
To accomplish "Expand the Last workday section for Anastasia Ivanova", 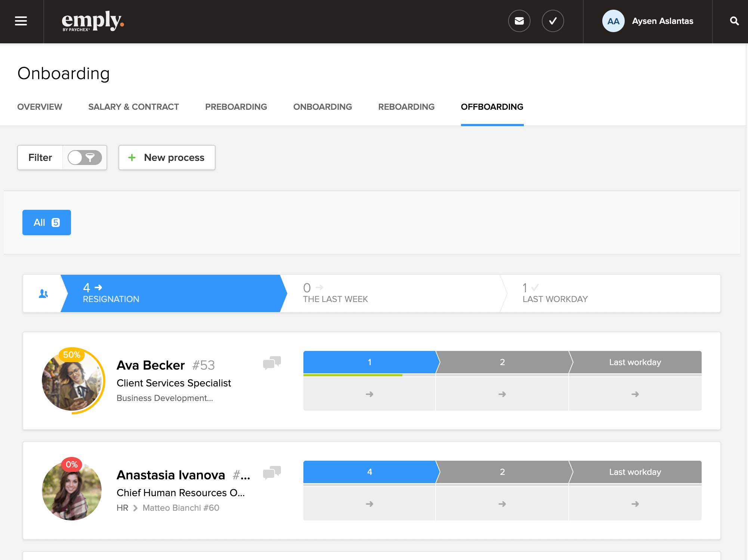I will (635, 503).
